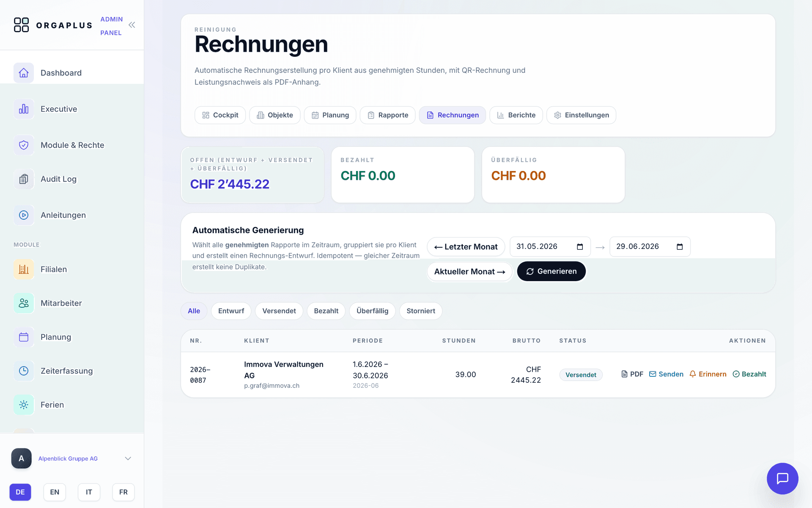812x508 pixels.
Task: Click the Filialen building icon
Action: (x=24, y=269)
